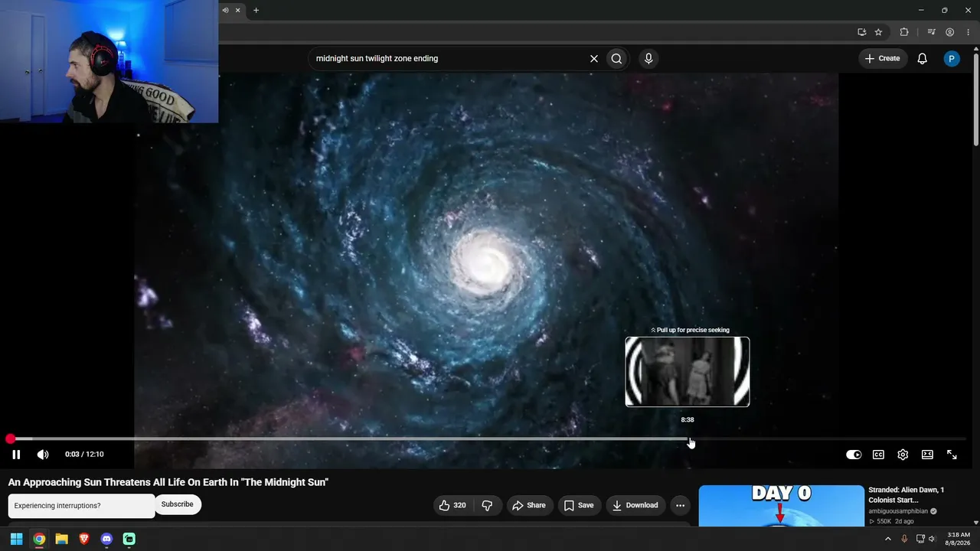Turn on closed captions with CC button
This screenshot has width=980, height=551.
tap(878, 455)
